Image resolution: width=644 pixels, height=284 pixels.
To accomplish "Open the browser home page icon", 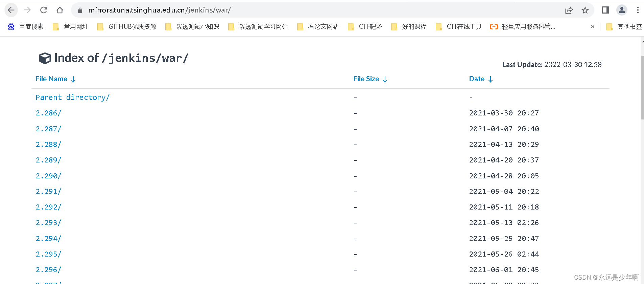I will point(60,10).
